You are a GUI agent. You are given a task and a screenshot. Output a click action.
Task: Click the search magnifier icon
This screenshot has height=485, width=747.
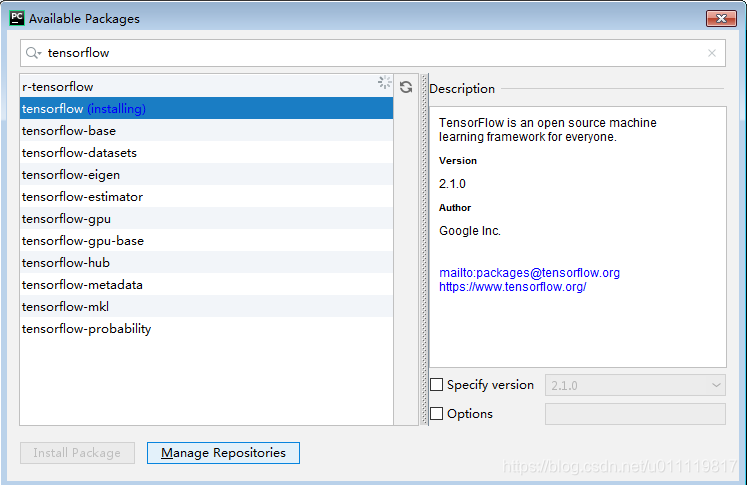33,53
